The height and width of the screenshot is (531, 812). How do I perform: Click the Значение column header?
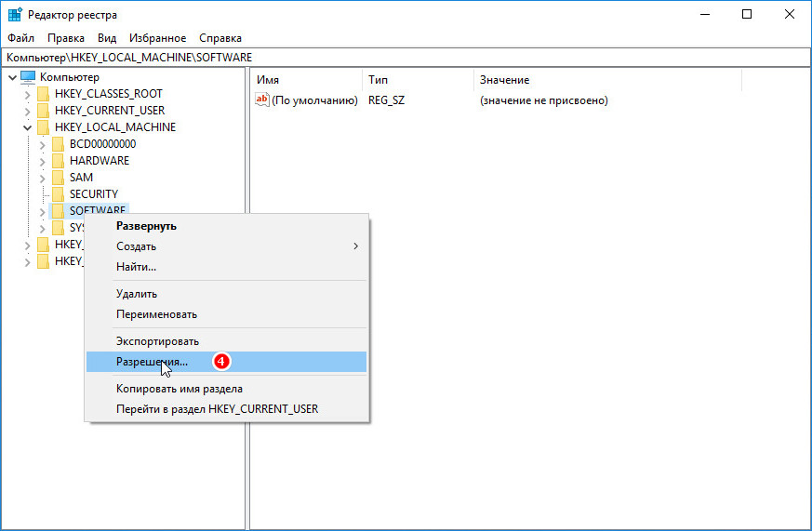click(x=608, y=80)
